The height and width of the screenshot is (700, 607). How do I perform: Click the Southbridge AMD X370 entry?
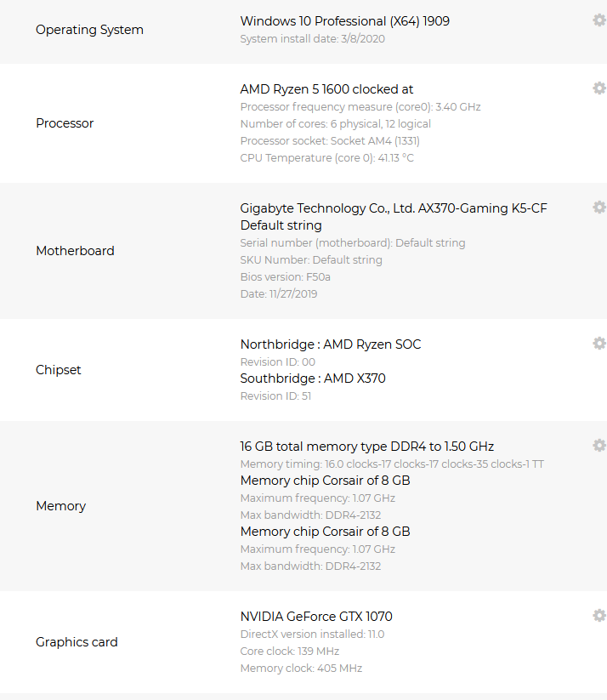313,378
